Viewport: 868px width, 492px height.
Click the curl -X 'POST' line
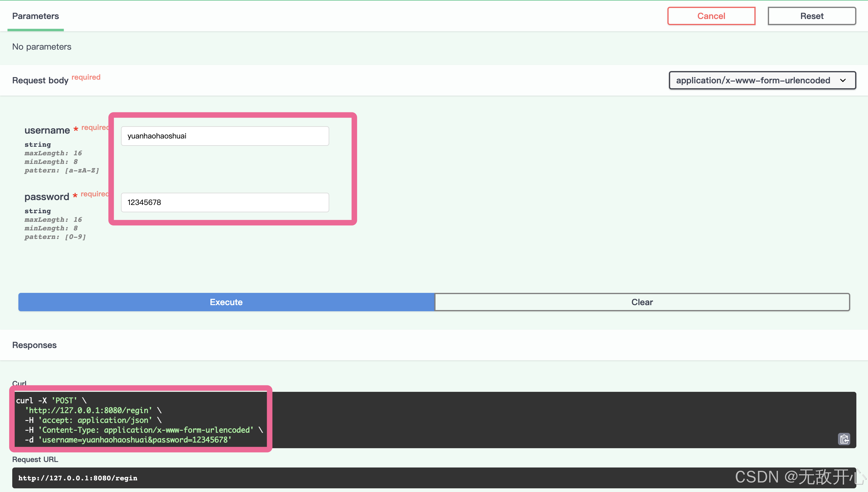51,400
